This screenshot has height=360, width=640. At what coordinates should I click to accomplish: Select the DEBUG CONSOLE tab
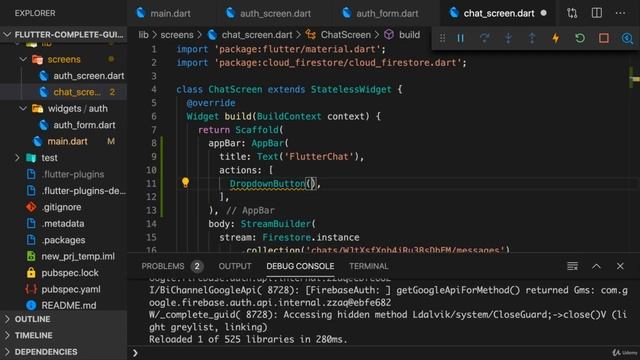[300, 266]
